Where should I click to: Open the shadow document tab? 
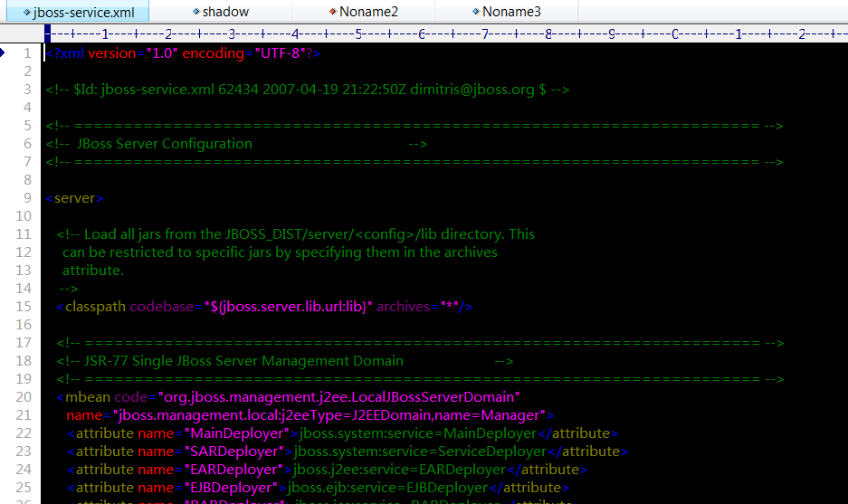(x=221, y=12)
